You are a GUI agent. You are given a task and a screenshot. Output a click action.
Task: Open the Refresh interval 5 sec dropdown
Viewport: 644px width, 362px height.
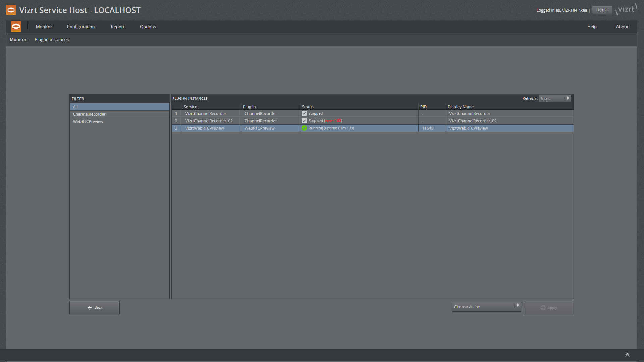pos(555,98)
